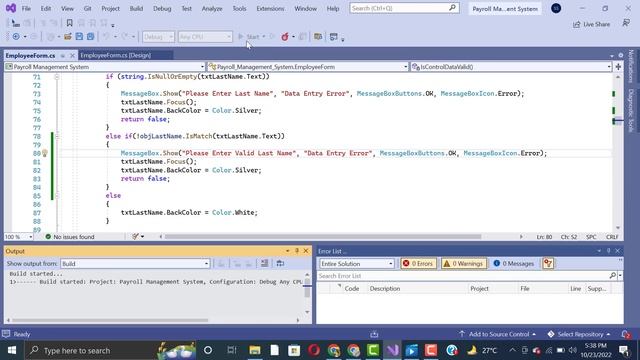
Task: Close the EmployeeForm.cs tab
Action: [x=72, y=55]
